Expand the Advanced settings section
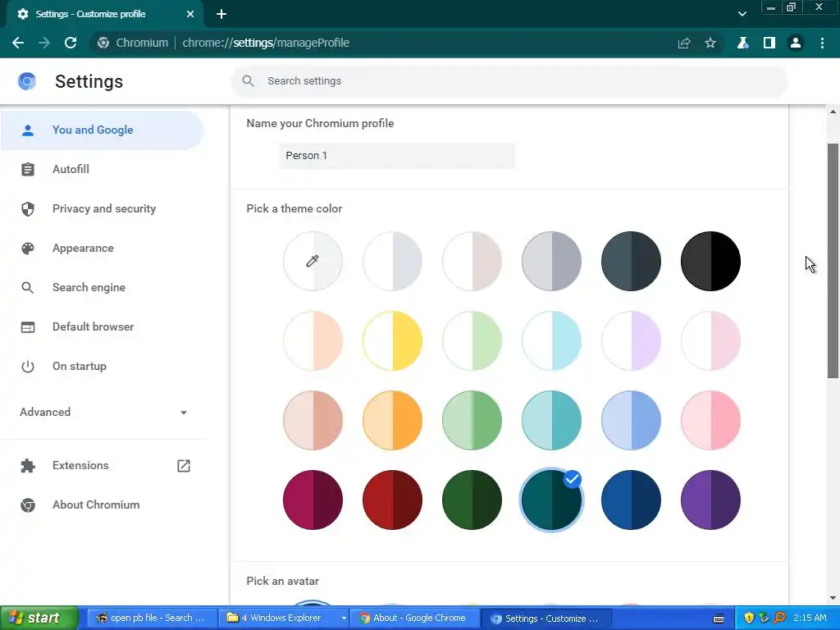840x630 pixels. tap(103, 412)
